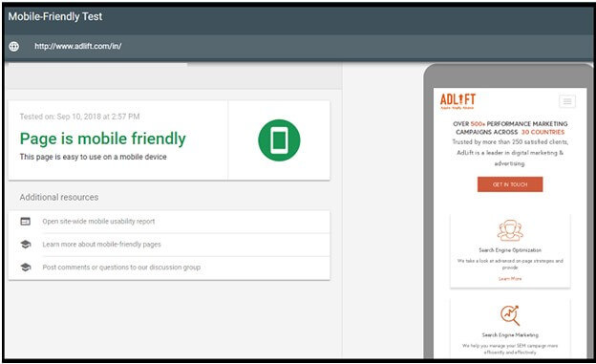Open site-wide mobile usability report
The image size is (596, 364).
98,222
